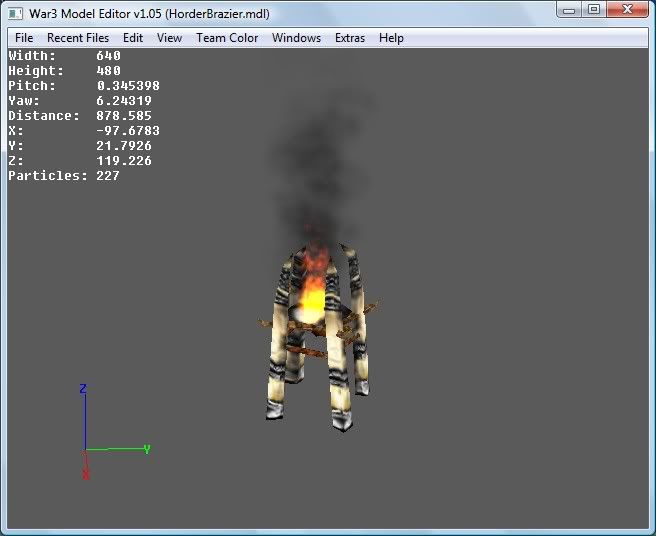Click the red X axis label
Screen dimensions: 656x536
[86, 474]
